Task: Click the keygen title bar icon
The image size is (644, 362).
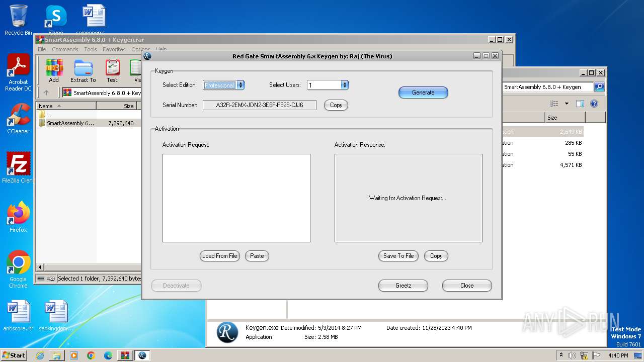Action: (147, 56)
